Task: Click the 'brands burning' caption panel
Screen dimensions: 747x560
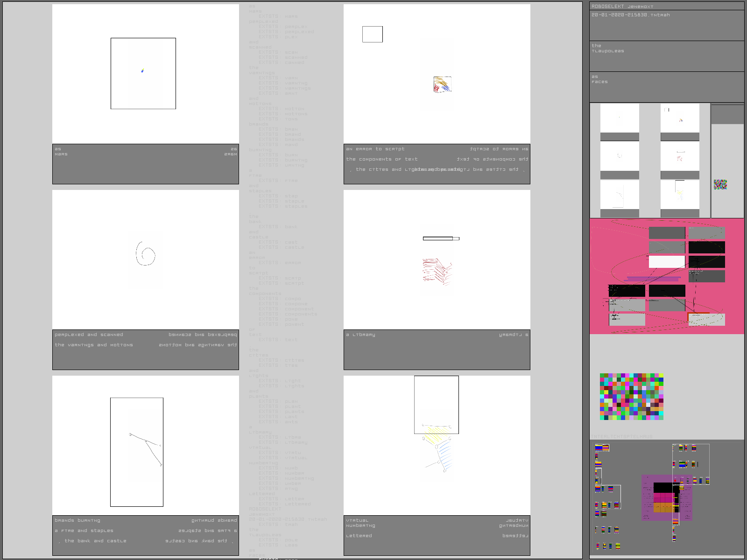Action: pyautogui.click(x=146, y=536)
